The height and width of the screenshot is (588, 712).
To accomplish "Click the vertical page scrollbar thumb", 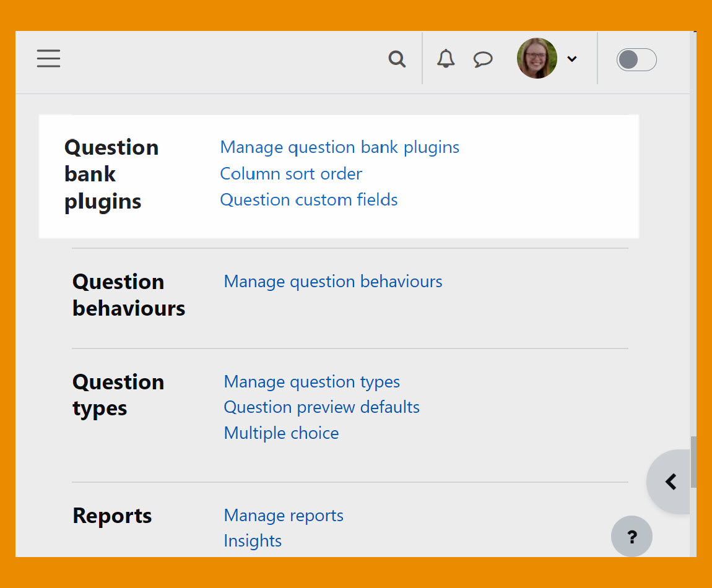I will [693, 461].
